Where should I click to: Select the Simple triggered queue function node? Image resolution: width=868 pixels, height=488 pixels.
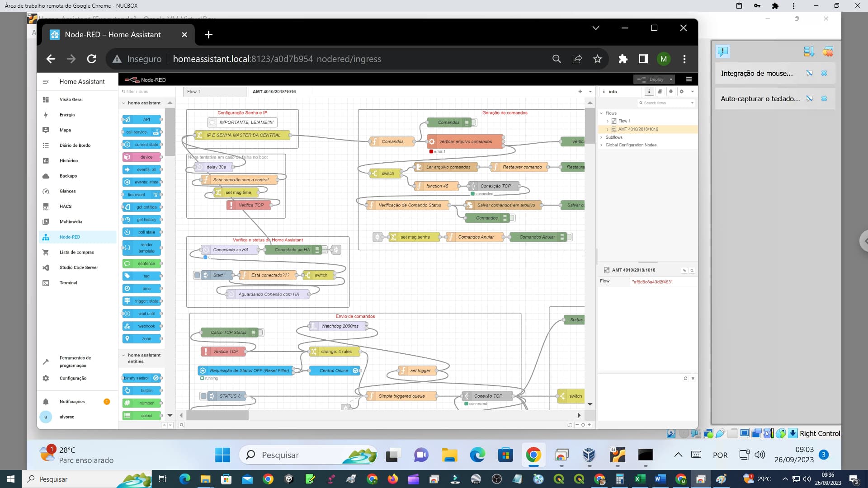(401, 396)
